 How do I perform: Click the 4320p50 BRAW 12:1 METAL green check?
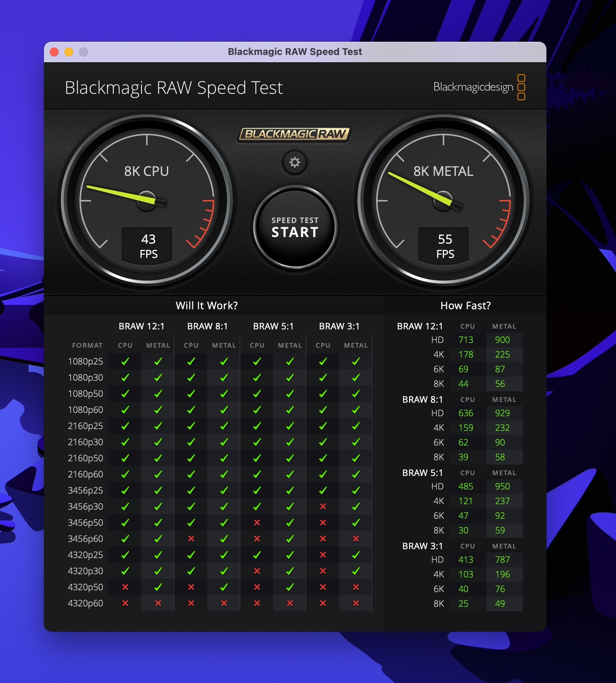158,587
